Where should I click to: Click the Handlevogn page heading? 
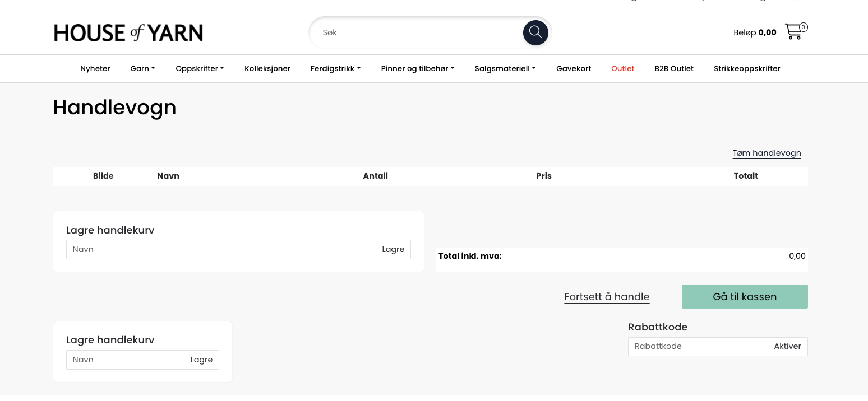[115, 107]
